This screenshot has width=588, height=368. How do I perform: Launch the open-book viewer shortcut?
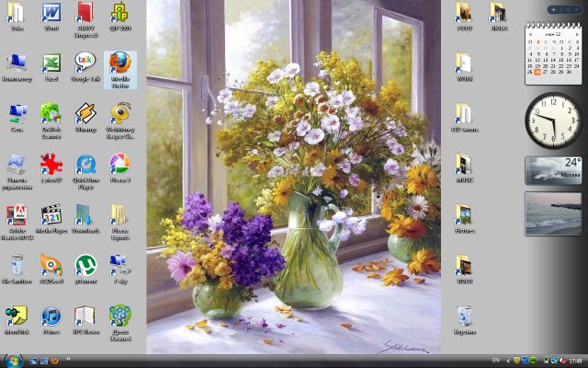click(x=85, y=319)
